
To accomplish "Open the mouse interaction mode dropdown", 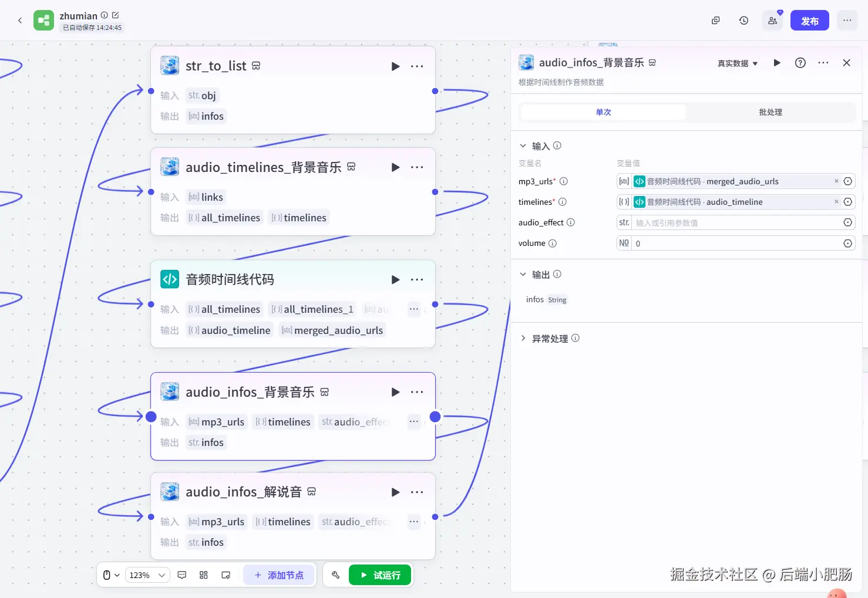I will (x=111, y=575).
